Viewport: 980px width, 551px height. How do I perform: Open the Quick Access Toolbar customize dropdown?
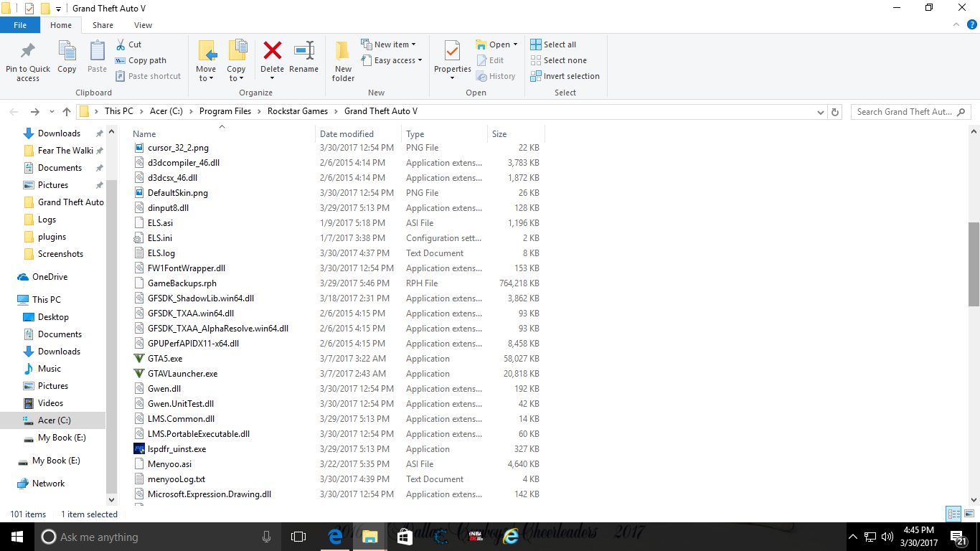point(58,9)
